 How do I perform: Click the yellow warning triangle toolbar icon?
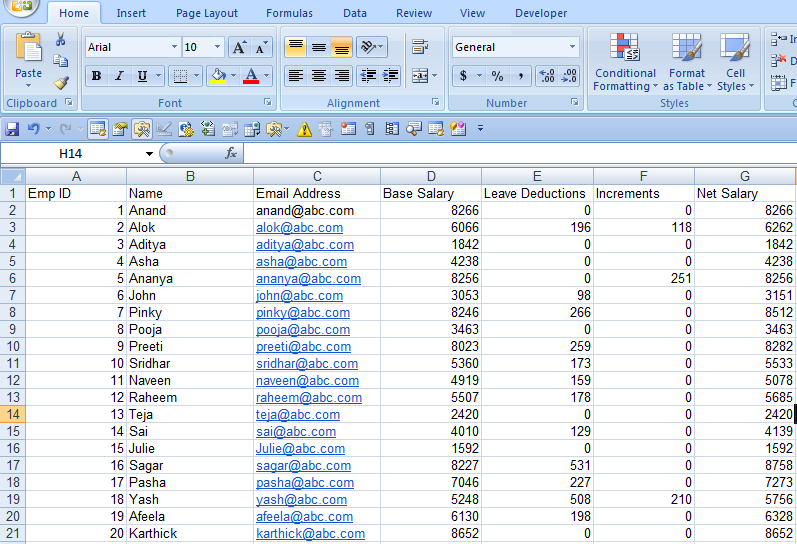click(304, 128)
